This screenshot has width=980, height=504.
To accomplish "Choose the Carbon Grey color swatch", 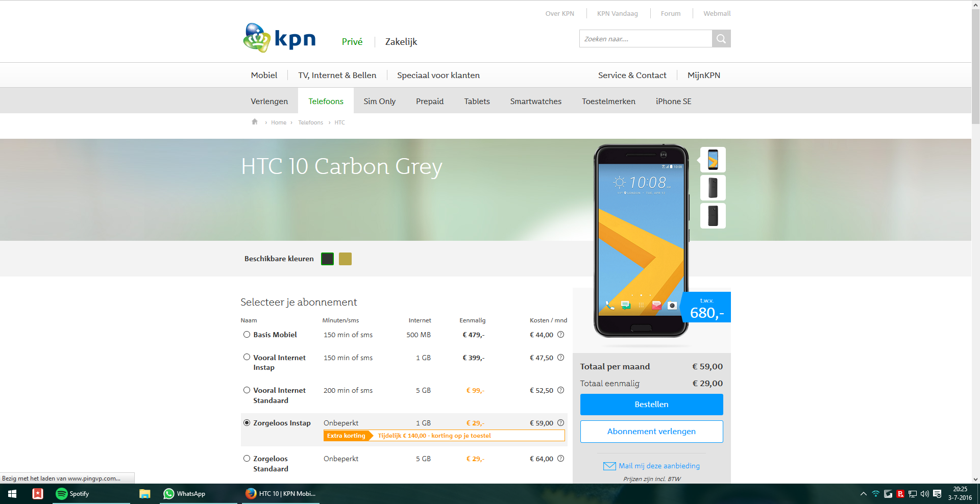I will click(328, 259).
